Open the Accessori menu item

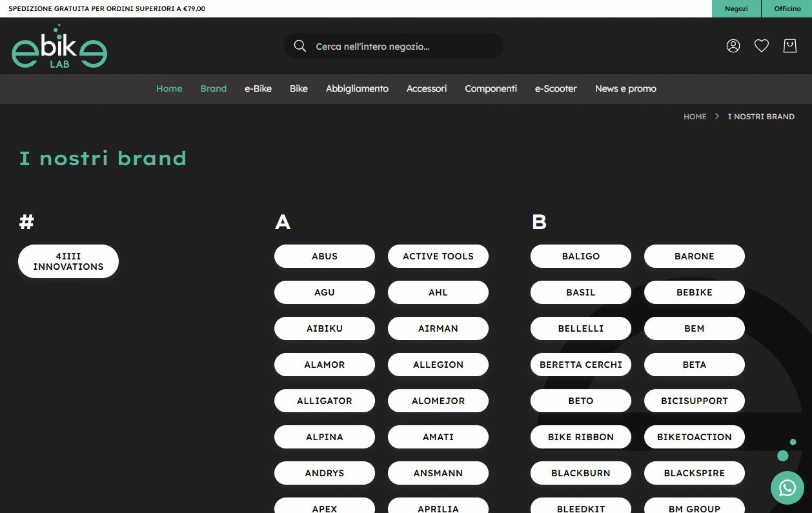[427, 89]
